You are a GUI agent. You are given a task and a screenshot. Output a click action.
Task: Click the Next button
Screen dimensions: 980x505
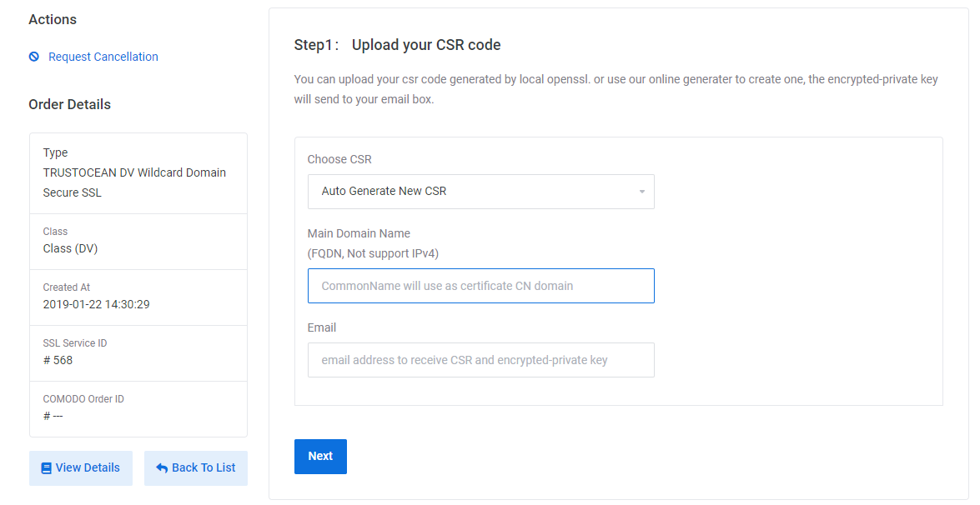click(320, 457)
